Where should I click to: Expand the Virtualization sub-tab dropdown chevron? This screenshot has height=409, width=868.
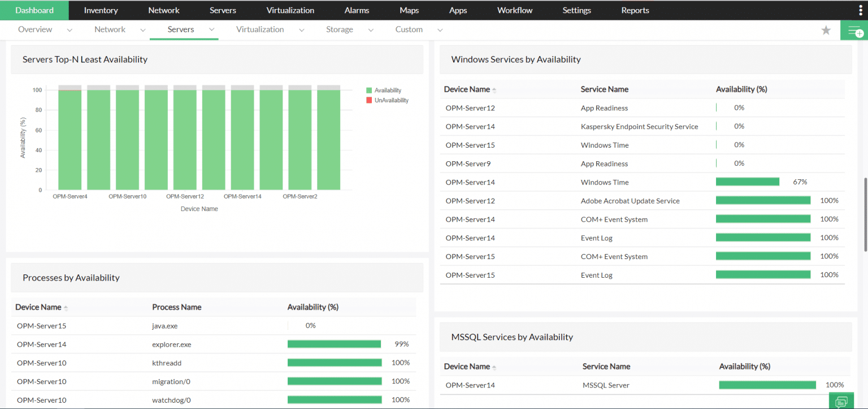pyautogui.click(x=302, y=30)
